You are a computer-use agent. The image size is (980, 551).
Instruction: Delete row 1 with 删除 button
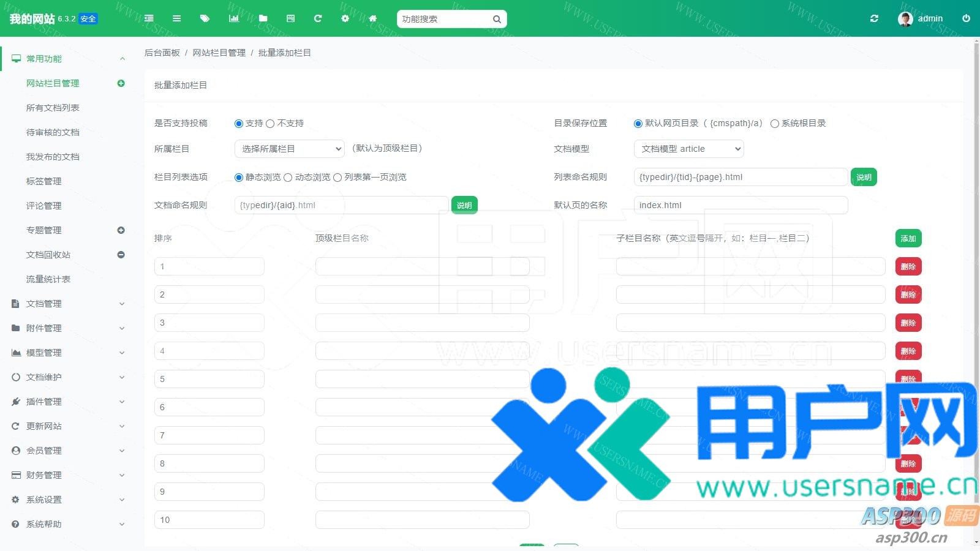click(908, 266)
